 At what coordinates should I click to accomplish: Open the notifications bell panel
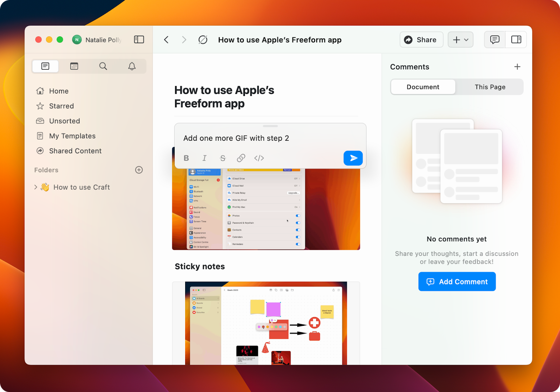[132, 66]
